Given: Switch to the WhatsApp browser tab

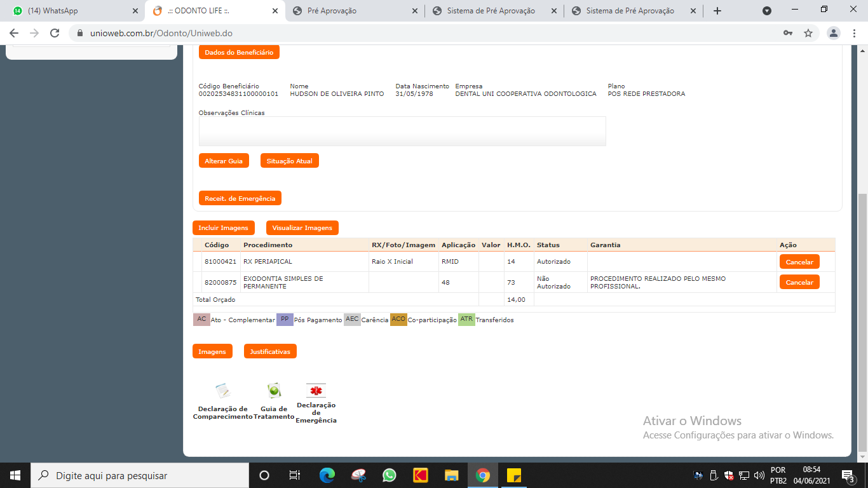Looking at the screenshot, I should (73, 11).
